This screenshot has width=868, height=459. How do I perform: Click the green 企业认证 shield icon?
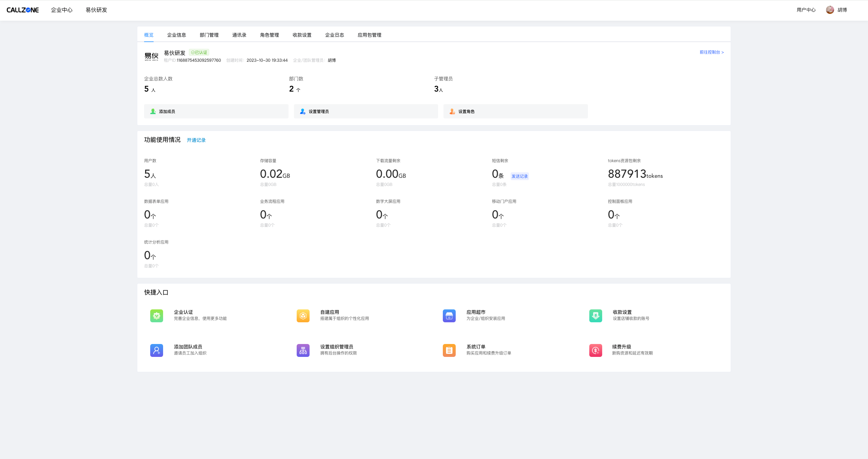(156, 315)
